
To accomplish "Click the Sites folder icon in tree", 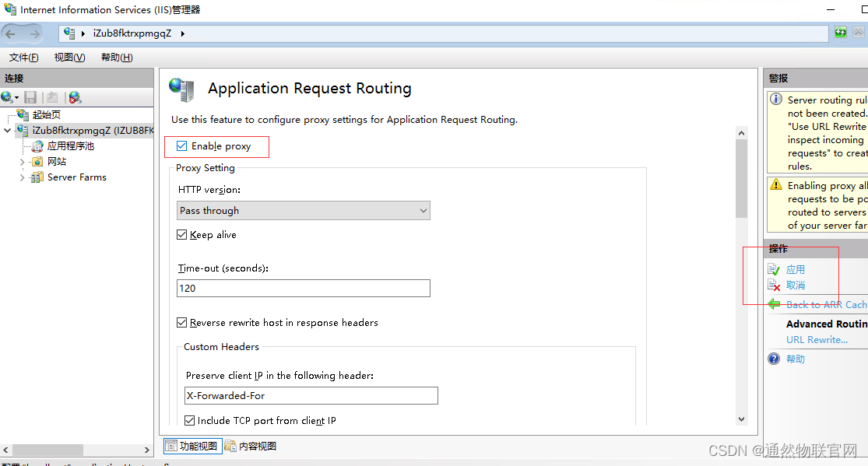I will click(37, 162).
